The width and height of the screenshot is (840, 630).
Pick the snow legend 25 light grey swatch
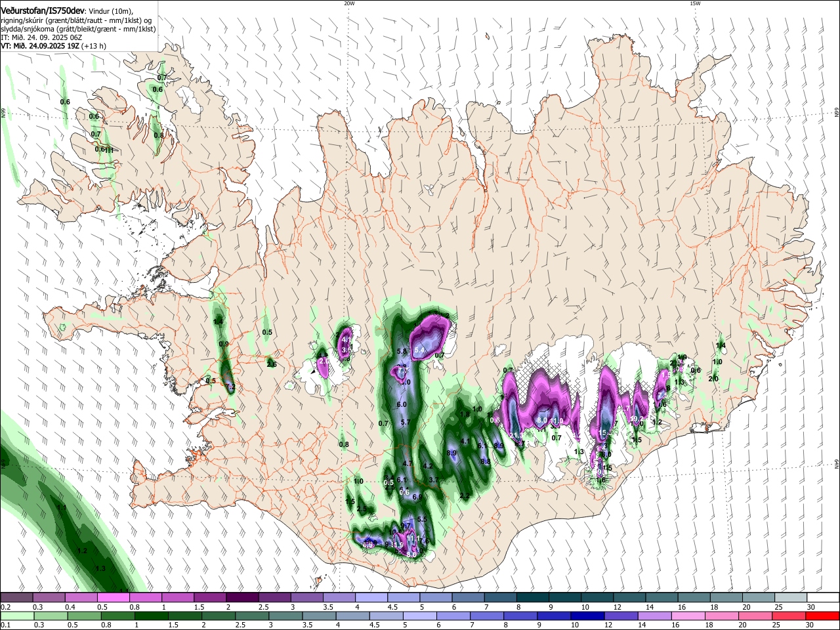pos(791,597)
